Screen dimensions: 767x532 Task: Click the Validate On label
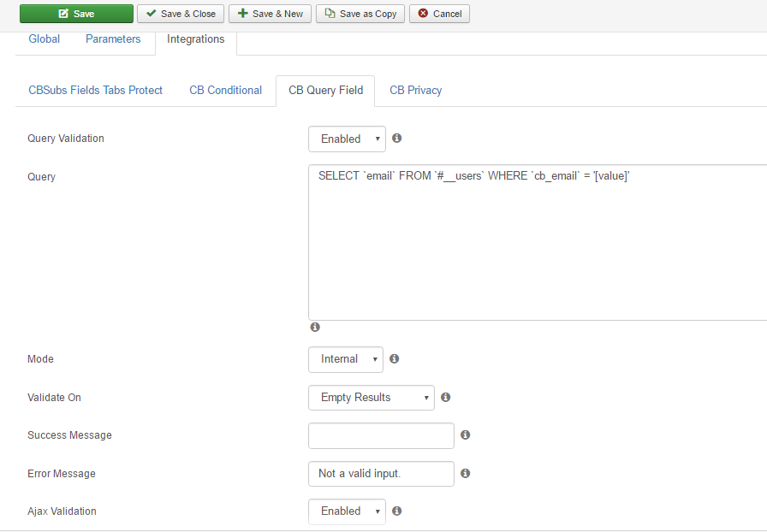54,398
